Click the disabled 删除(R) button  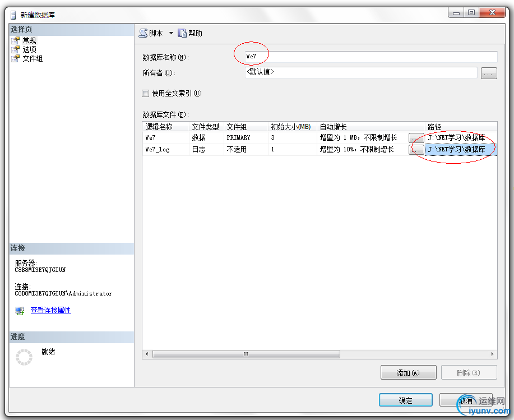tap(469, 373)
